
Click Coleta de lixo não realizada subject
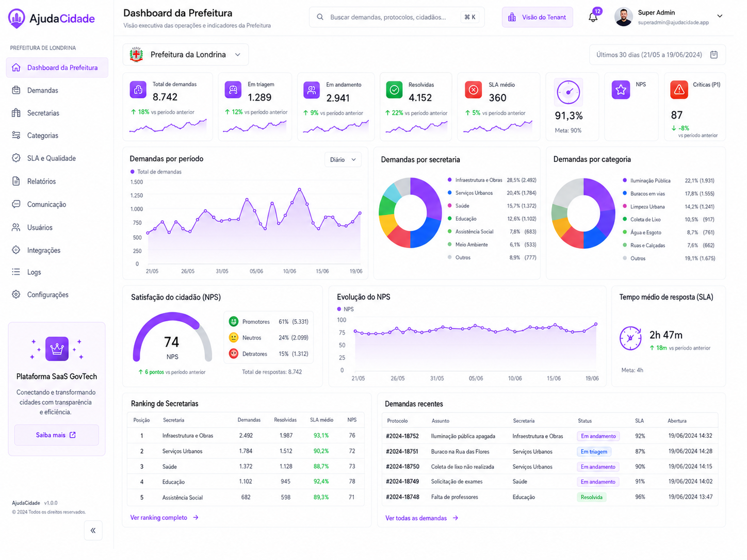(463, 467)
